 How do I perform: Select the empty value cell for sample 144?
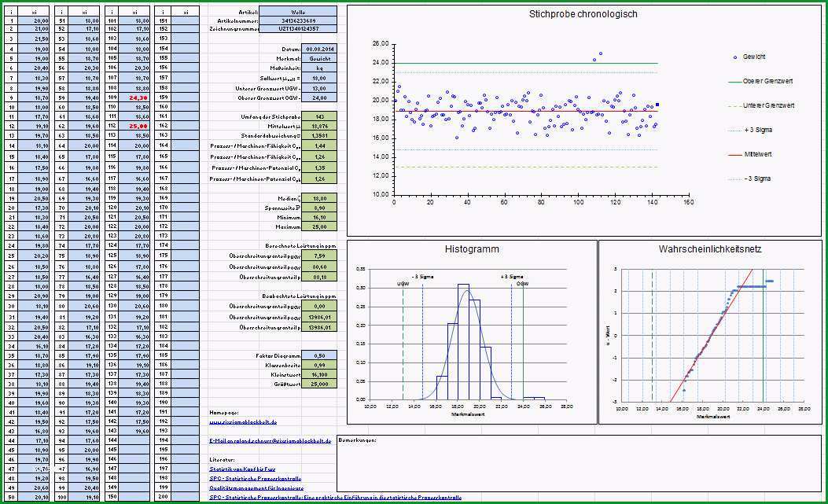(x=134, y=440)
